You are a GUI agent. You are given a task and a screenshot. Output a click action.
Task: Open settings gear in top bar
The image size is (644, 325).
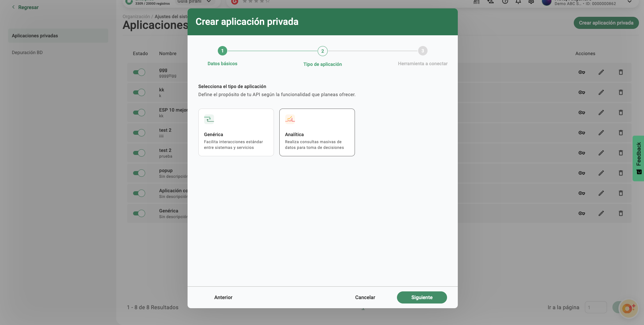click(531, 2)
